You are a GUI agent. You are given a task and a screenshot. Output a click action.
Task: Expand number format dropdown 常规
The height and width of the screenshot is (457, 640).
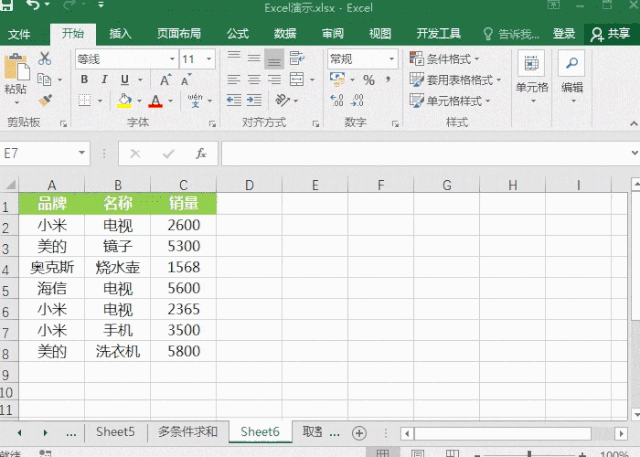[392, 59]
